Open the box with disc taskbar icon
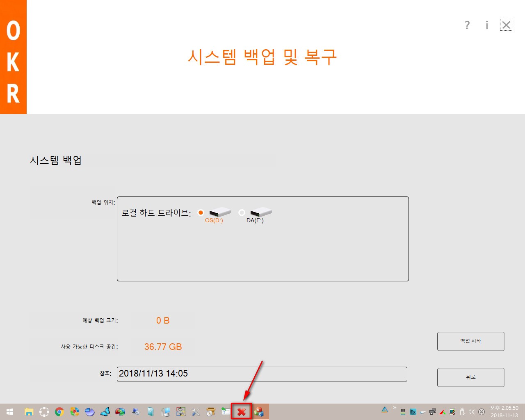Image resolution: width=525 pixels, height=420 pixels. click(x=211, y=412)
